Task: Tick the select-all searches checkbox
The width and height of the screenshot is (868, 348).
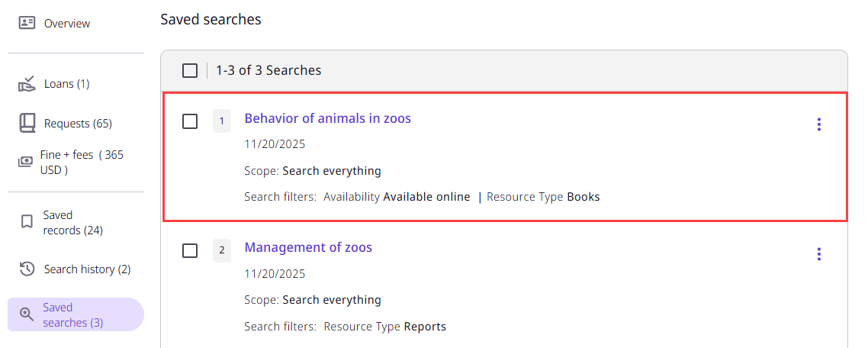Action: [x=190, y=71]
